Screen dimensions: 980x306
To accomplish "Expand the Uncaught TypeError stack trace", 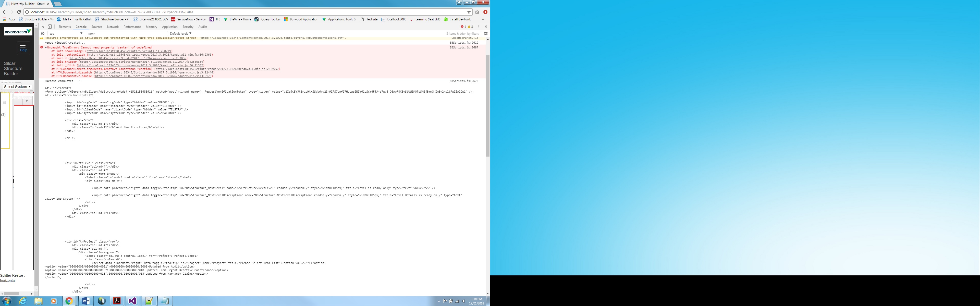I will click(46, 47).
